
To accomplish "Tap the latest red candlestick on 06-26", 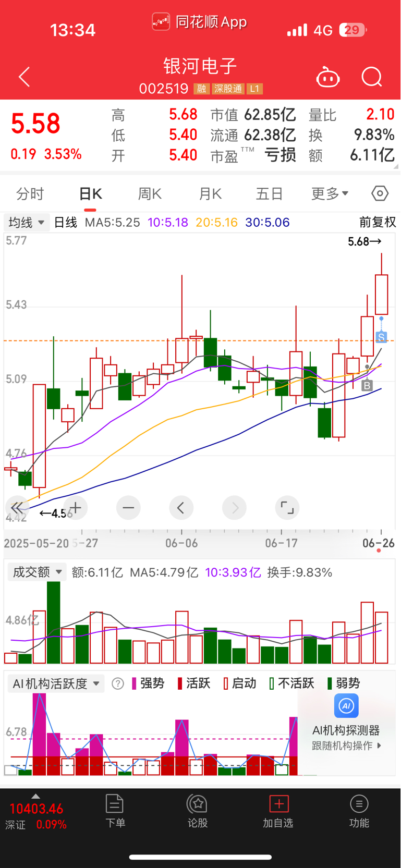I will pos(381,294).
